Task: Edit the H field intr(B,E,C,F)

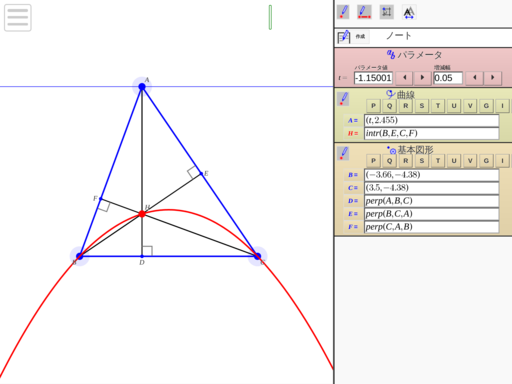Action: point(432,133)
